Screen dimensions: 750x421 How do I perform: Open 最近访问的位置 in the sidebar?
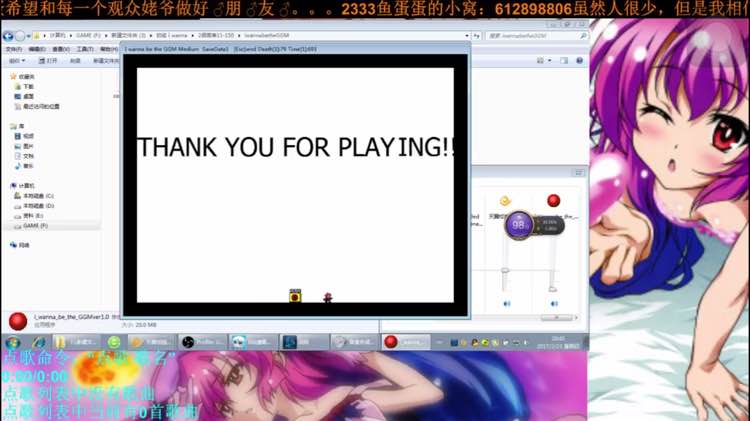37,107
